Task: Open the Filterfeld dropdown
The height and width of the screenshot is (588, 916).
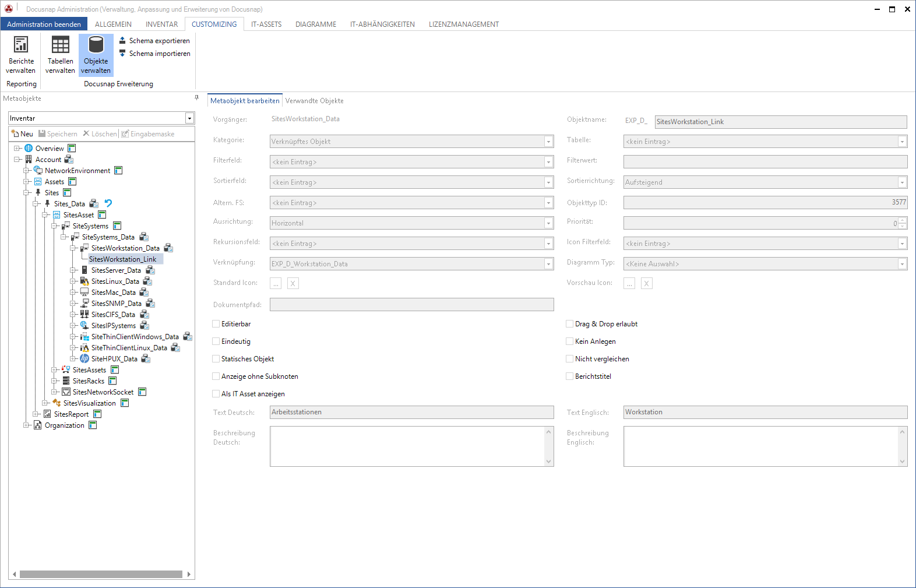Action: click(548, 162)
